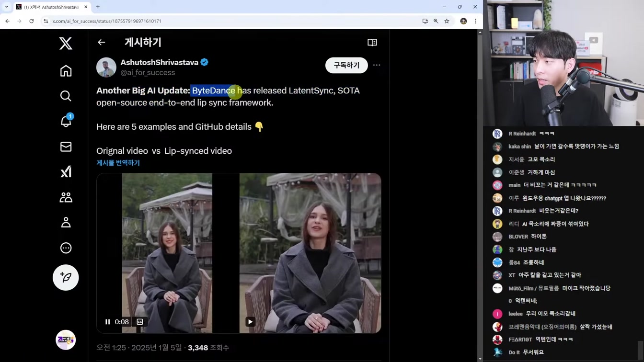This screenshot has height=362, width=644.
Task: Bookmark this page with star icon
Action: [447, 21]
